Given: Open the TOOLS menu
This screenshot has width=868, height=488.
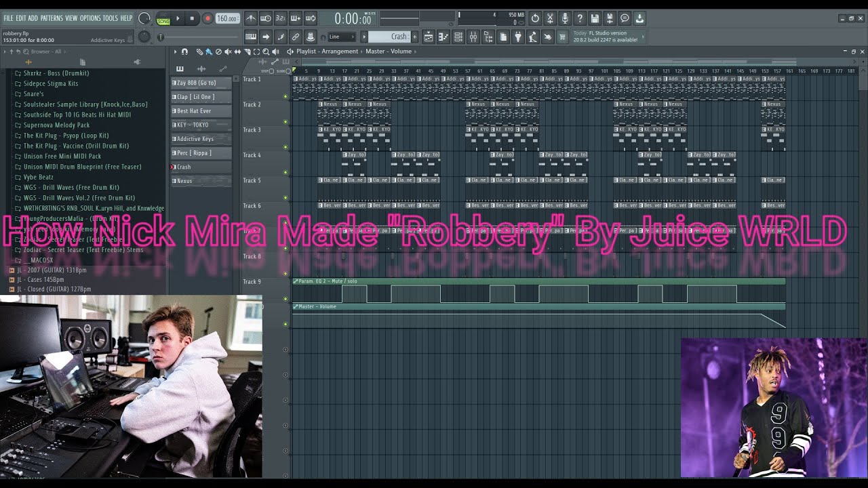Looking at the screenshot, I should 111,18.
